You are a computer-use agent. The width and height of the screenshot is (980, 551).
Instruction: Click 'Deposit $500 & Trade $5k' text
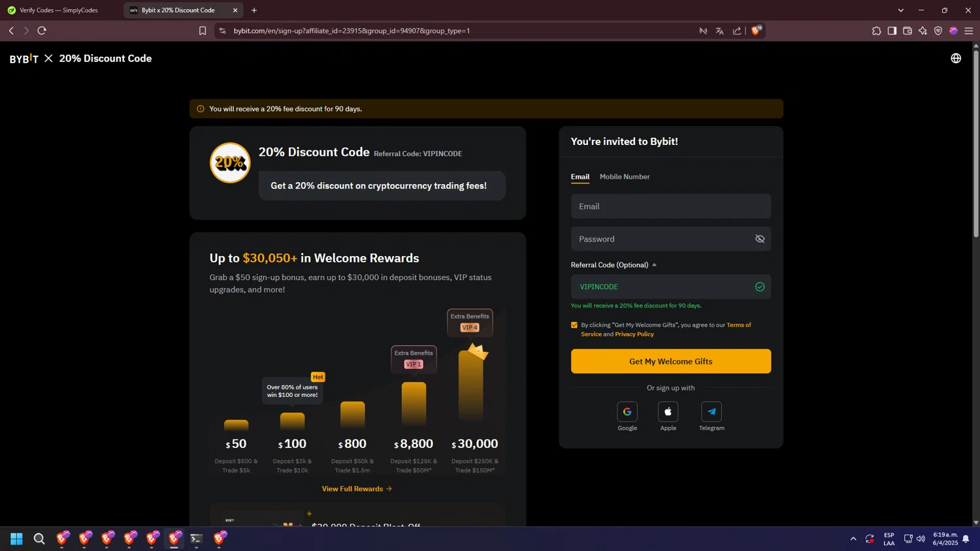[x=236, y=466]
